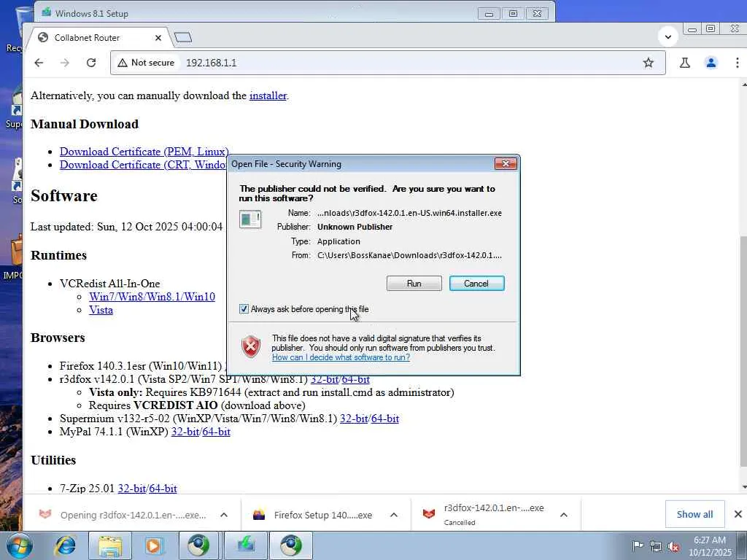Download r3dfox 32-bit link
The width and height of the screenshot is (747, 560).
tap(325, 379)
